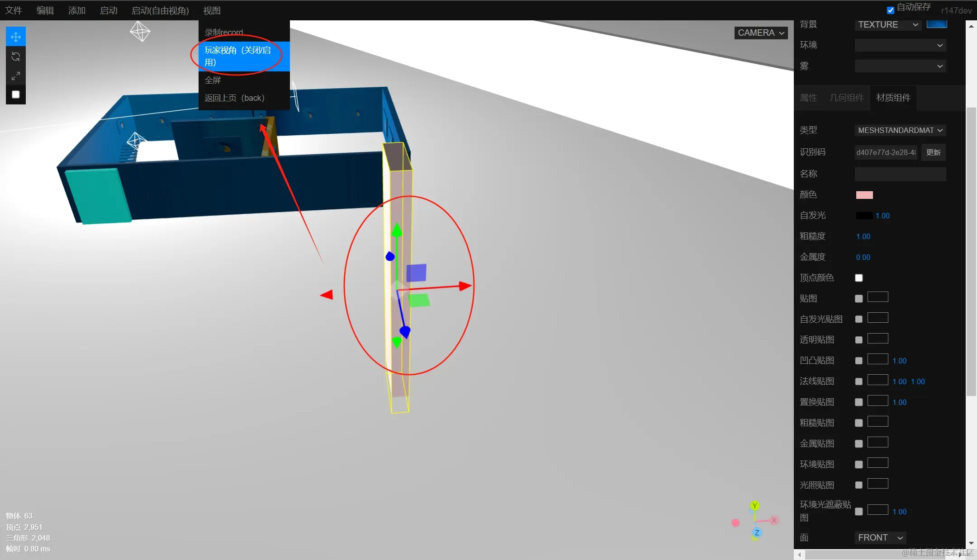Click the Z axis on view helper

coord(757,533)
